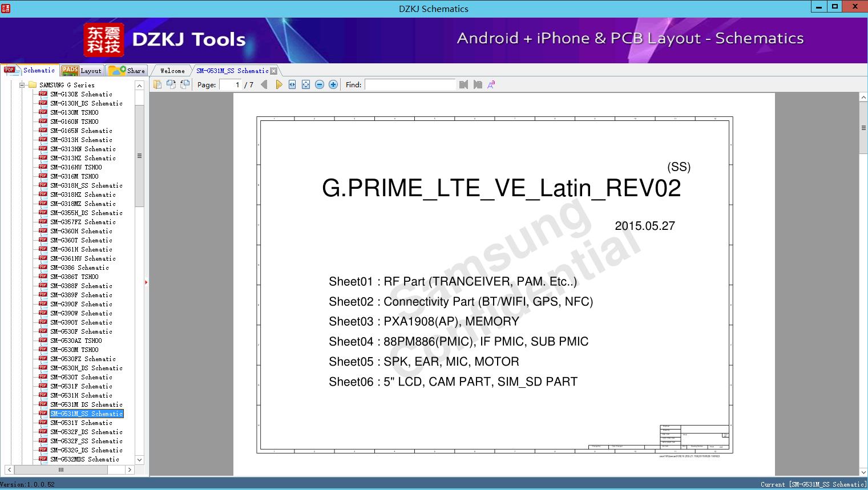Click the PDF icon beside SM-G531Y Schematic

click(43, 423)
